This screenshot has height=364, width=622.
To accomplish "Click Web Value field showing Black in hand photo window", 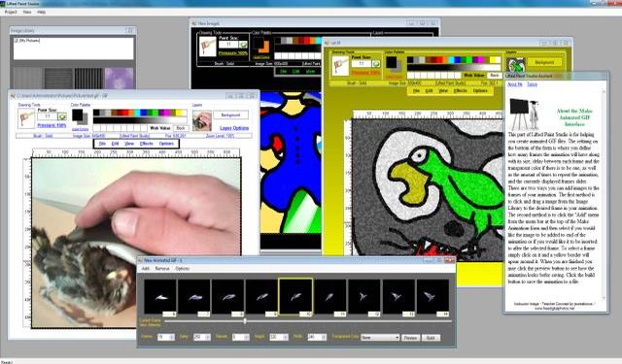I will pyautogui.click(x=181, y=128).
